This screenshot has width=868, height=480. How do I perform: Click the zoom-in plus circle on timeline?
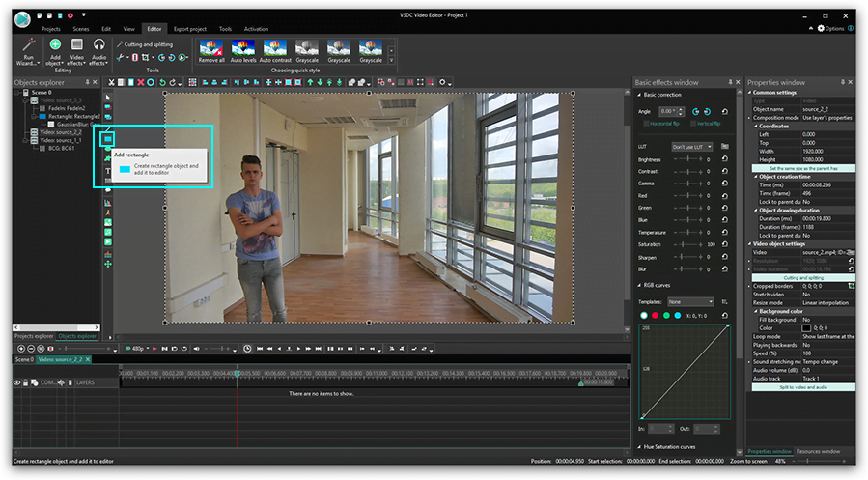click(21, 349)
